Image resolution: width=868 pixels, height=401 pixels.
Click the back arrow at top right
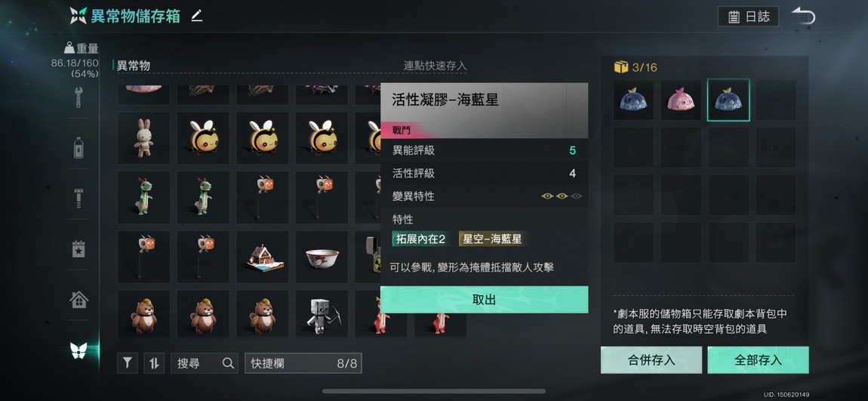point(803,16)
